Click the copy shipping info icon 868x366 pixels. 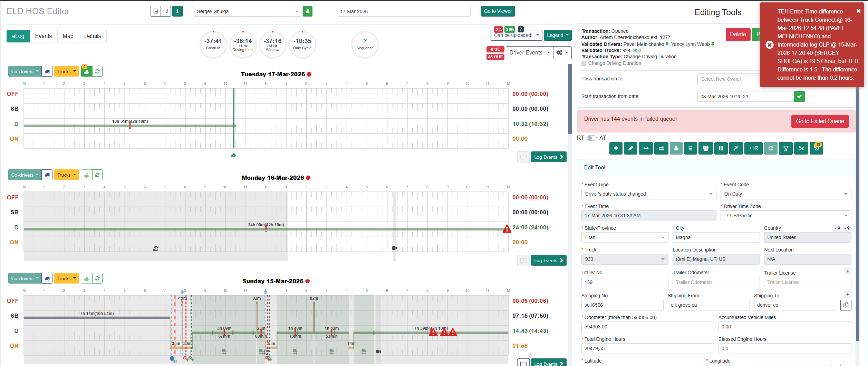point(846,305)
